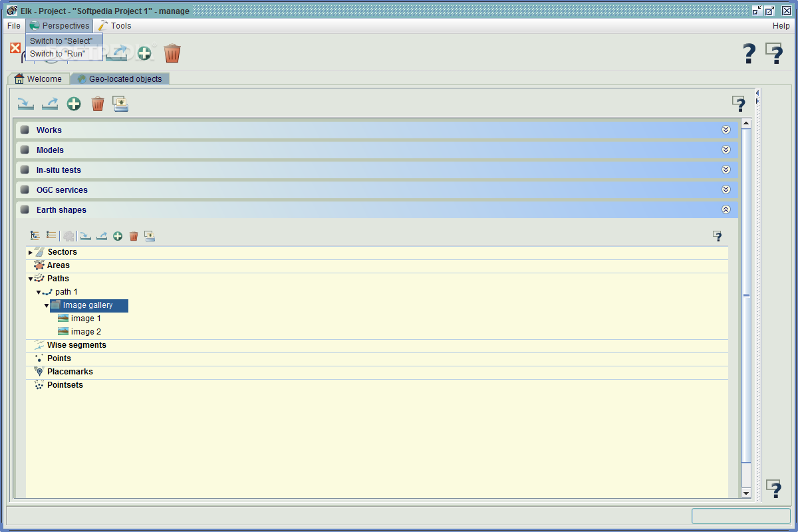
Task: Click the vertical scrollbar down arrow
Action: (746, 493)
